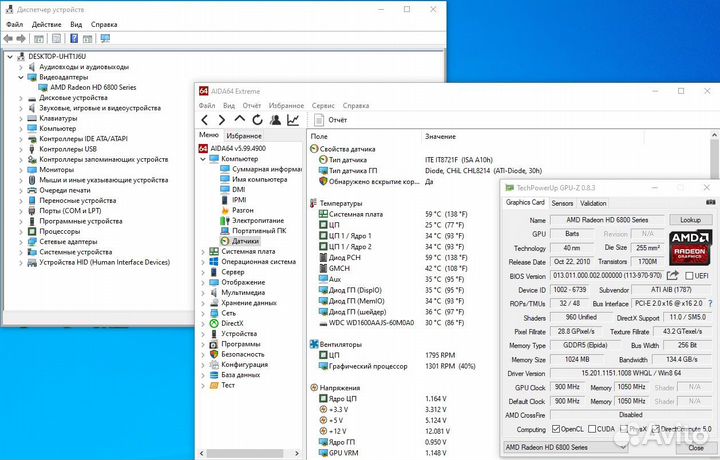
Task: Click GPU-Z Name field value
Action: click(607, 220)
